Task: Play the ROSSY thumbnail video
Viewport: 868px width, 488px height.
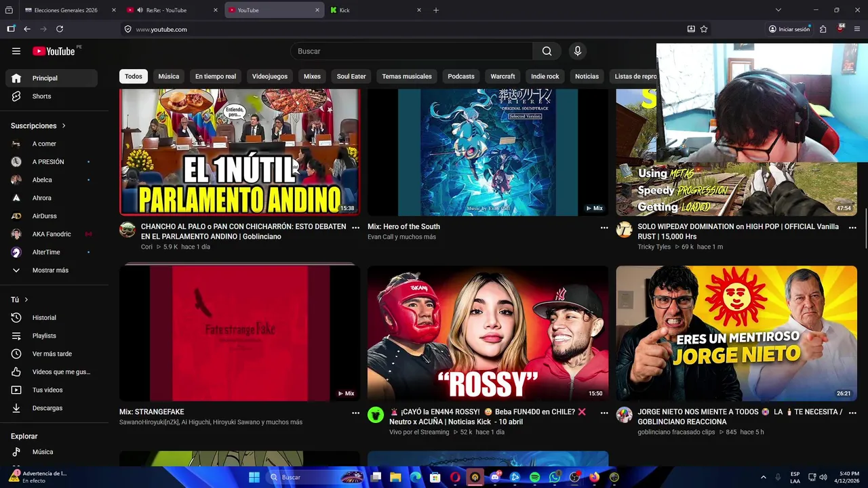Action: coord(488,333)
